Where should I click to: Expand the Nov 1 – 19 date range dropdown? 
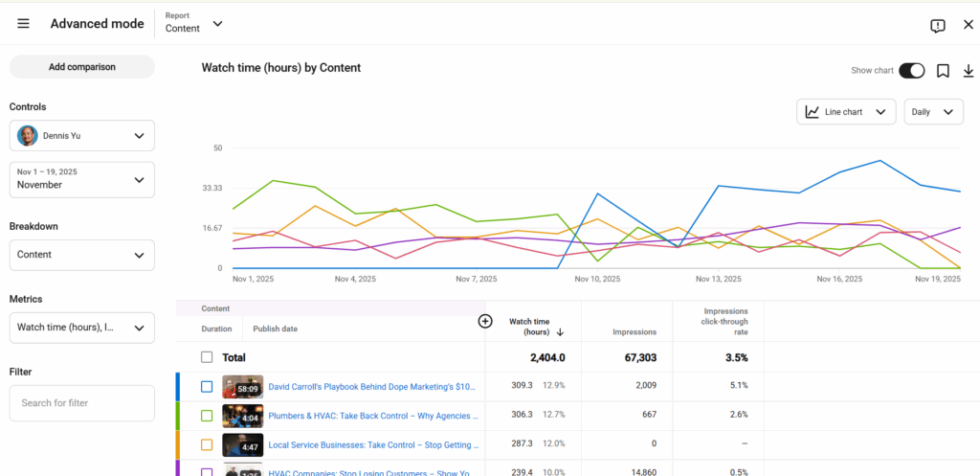click(82, 179)
